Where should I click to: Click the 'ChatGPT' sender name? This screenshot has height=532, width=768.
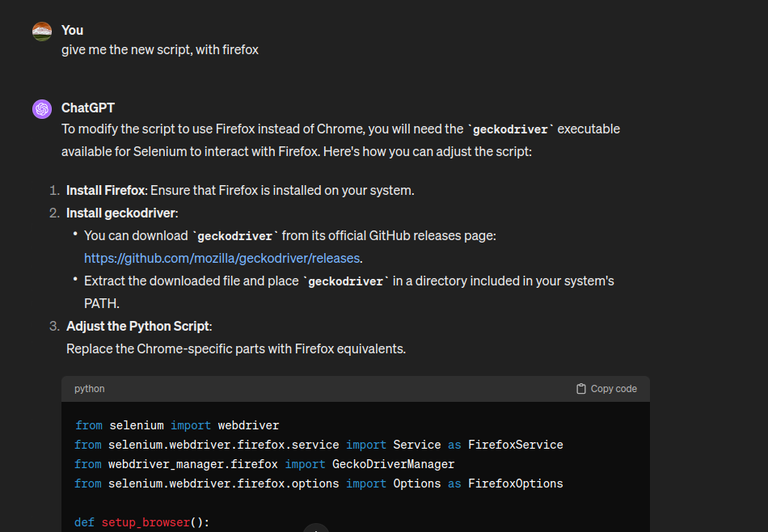tap(88, 108)
